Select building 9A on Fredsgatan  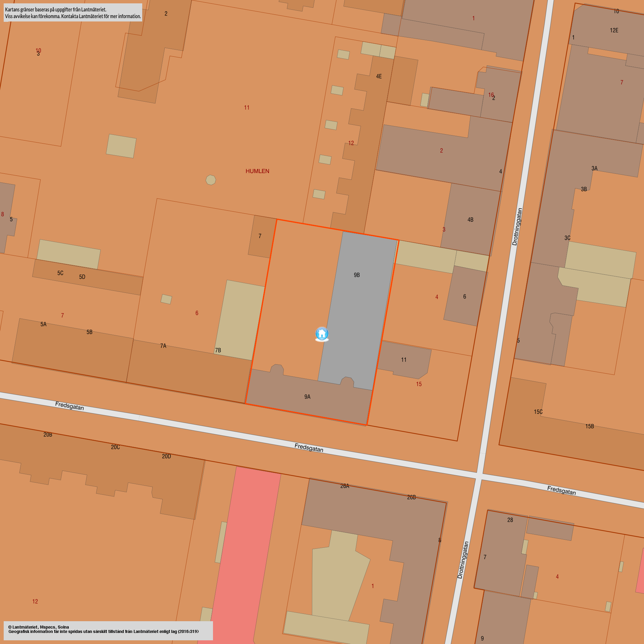307,397
